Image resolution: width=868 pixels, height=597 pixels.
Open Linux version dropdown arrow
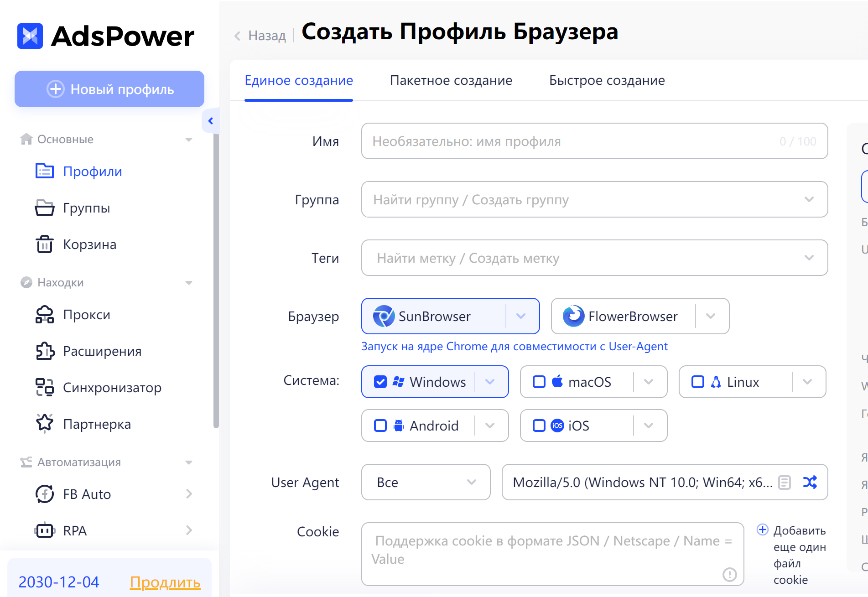point(807,382)
